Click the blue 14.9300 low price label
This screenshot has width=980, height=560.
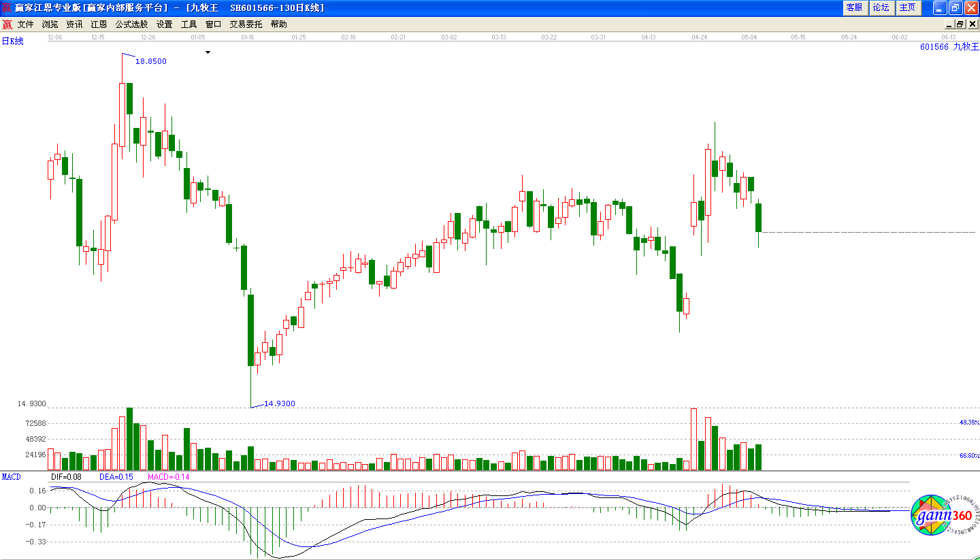coord(280,403)
